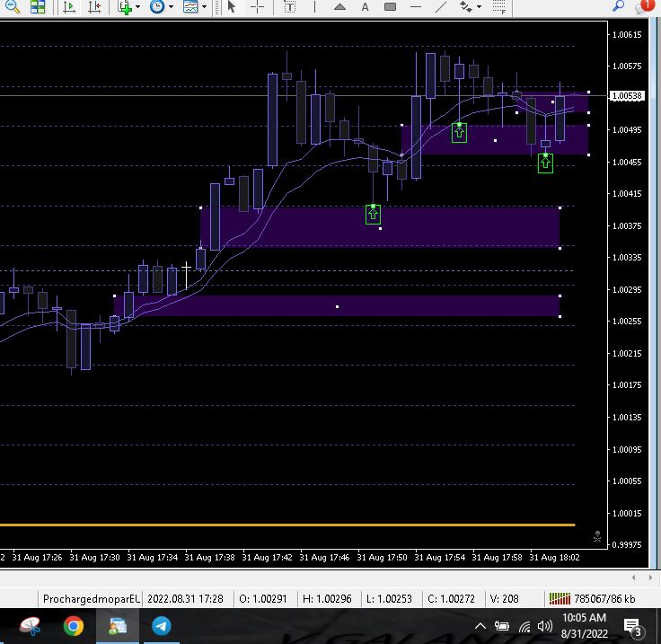Image resolution: width=661 pixels, height=644 pixels.
Task: Click the clock periods icon
Action: pyautogui.click(x=157, y=7)
